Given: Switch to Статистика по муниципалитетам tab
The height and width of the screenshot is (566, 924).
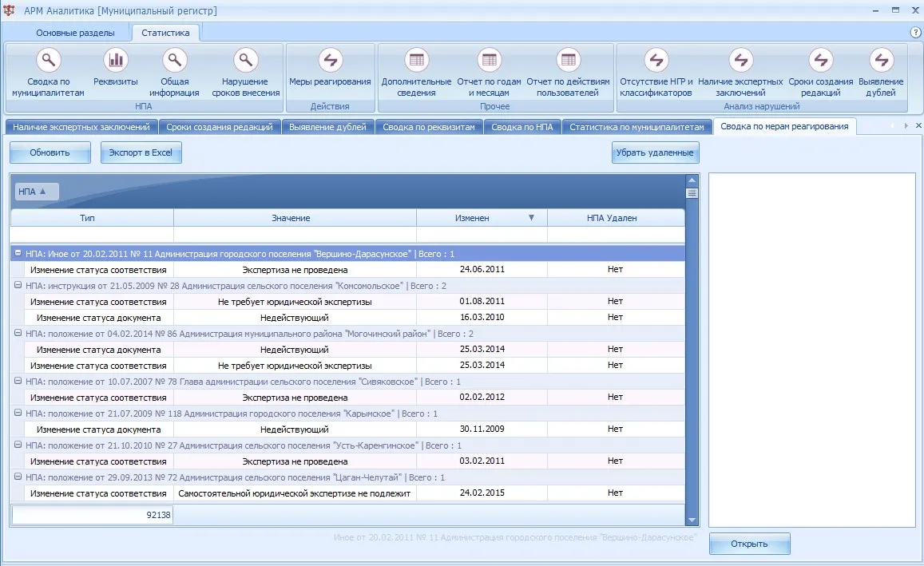Looking at the screenshot, I should coord(637,127).
